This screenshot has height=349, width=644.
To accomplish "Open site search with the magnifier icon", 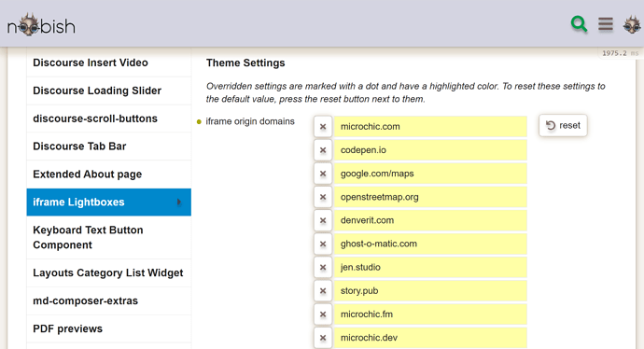I will [579, 24].
